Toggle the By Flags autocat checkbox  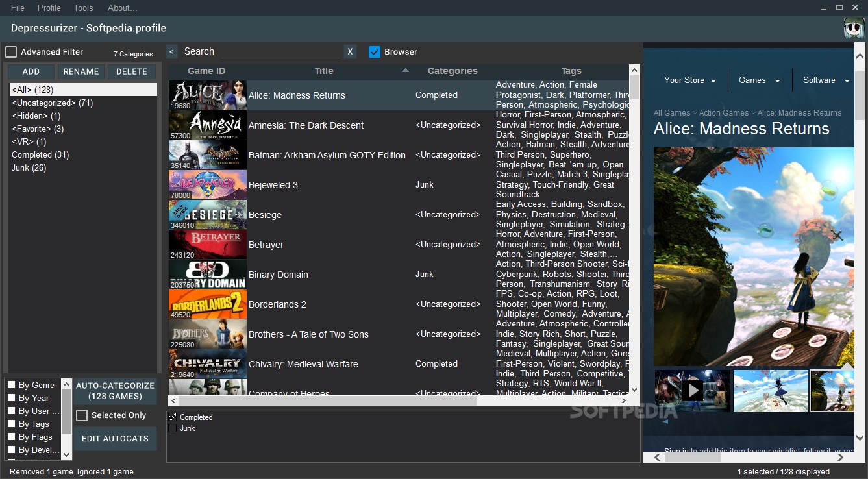coord(11,437)
